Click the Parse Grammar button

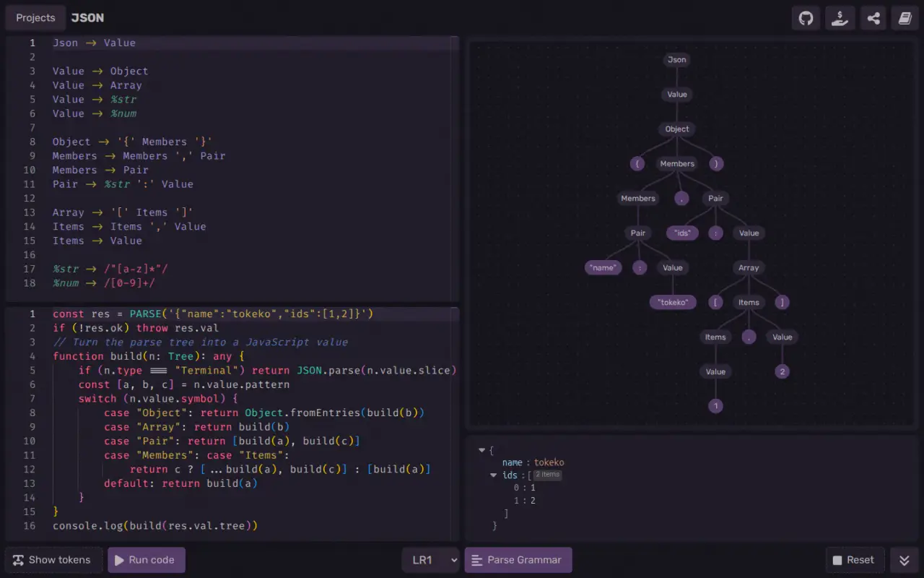click(518, 560)
